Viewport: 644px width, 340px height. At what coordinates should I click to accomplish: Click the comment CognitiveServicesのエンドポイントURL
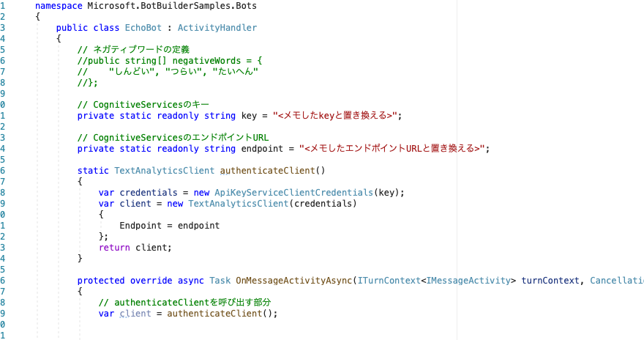coord(173,137)
